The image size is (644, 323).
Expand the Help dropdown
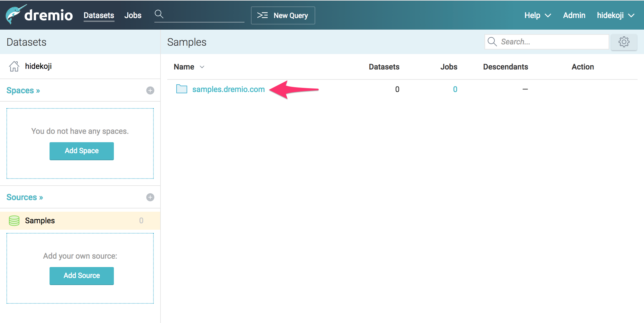[537, 15]
